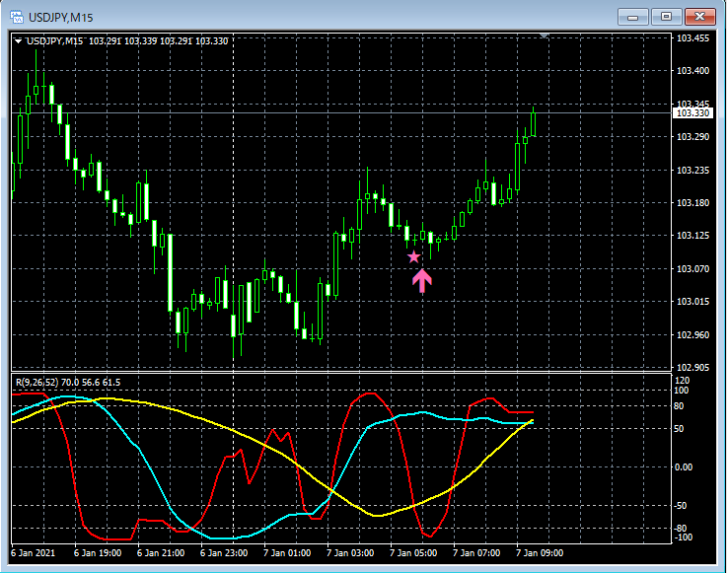
Task: Click the pink star signal marker
Action: pos(414,256)
